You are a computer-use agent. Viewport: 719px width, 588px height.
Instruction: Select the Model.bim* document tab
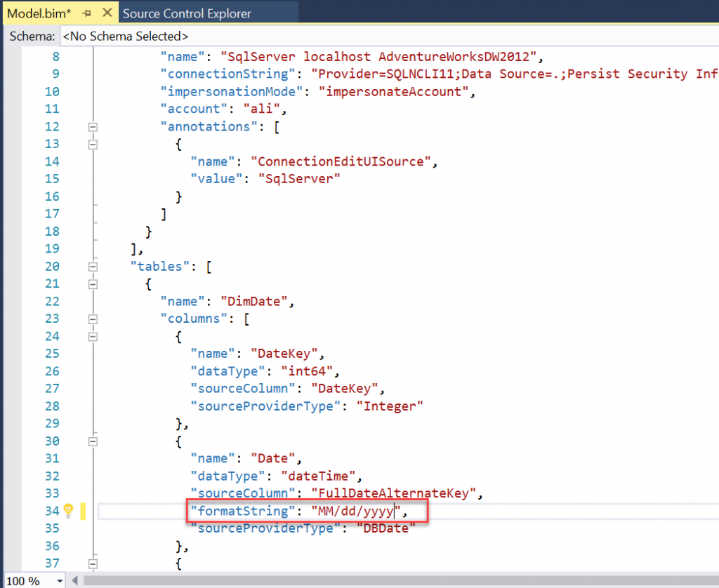click(x=39, y=13)
